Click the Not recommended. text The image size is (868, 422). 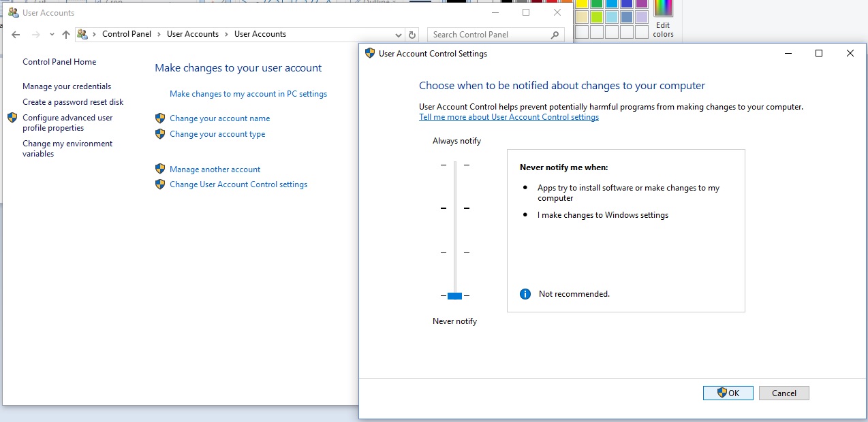pyautogui.click(x=574, y=294)
